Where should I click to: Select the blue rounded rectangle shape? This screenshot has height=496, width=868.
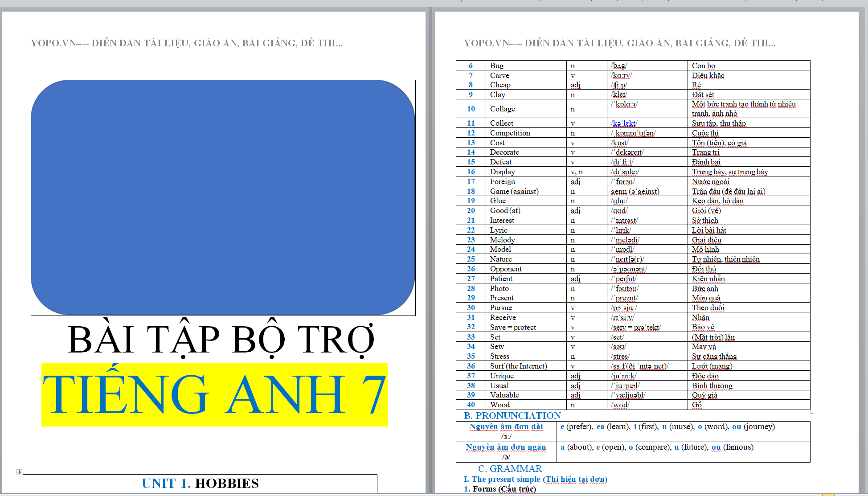pos(223,197)
